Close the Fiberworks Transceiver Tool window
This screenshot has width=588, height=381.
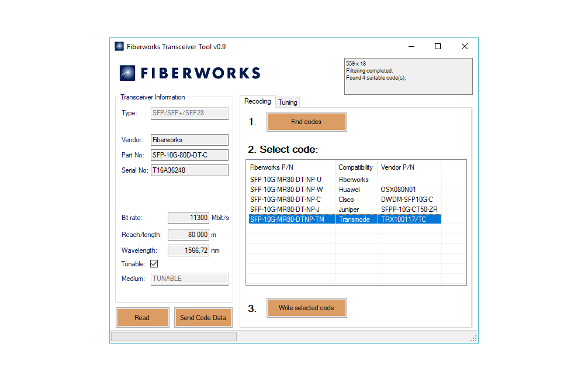(x=465, y=46)
